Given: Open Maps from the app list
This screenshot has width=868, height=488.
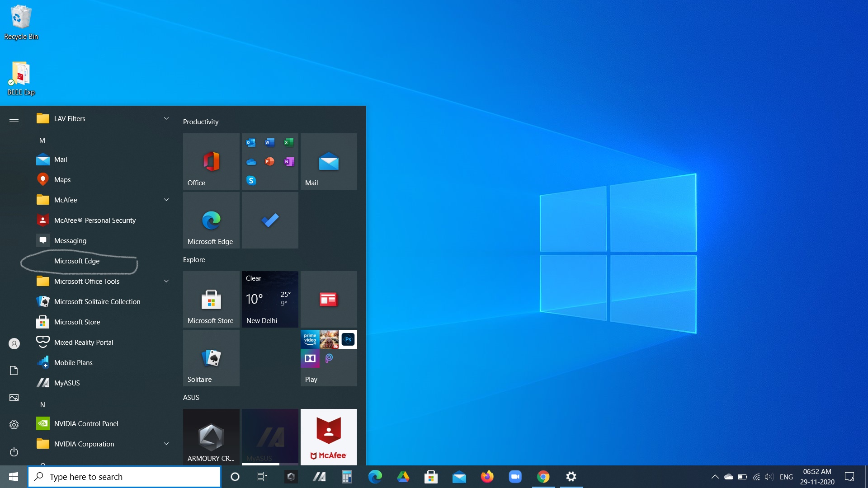Looking at the screenshot, I should coord(103,179).
